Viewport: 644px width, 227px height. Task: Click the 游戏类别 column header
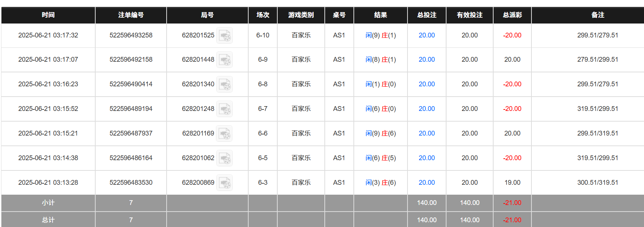(x=301, y=15)
